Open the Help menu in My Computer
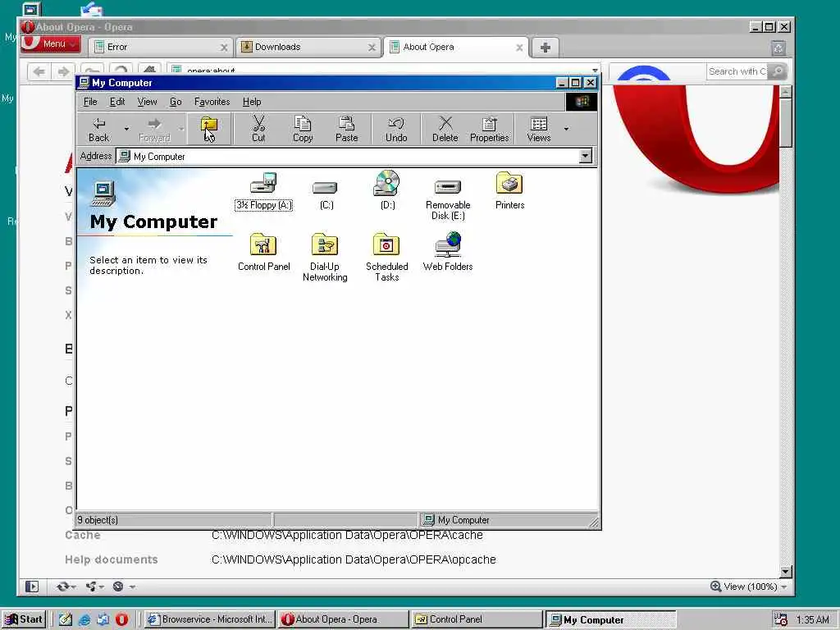The width and height of the screenshot is (840, 630). pos(251,102)
